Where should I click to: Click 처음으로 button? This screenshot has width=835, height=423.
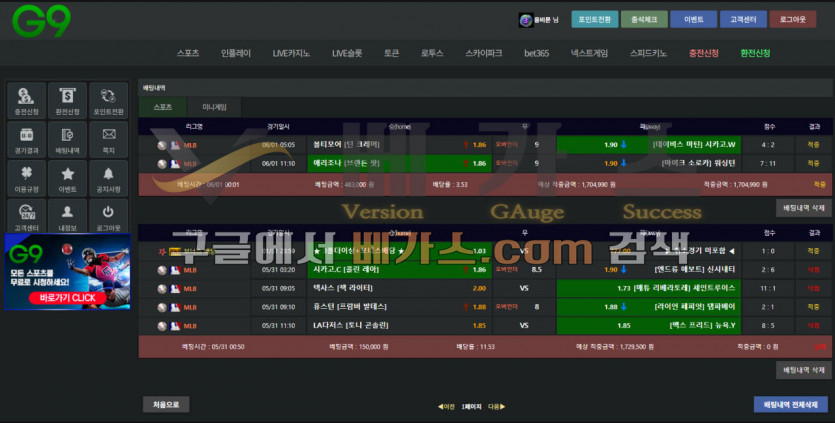(x=166, y=404)
